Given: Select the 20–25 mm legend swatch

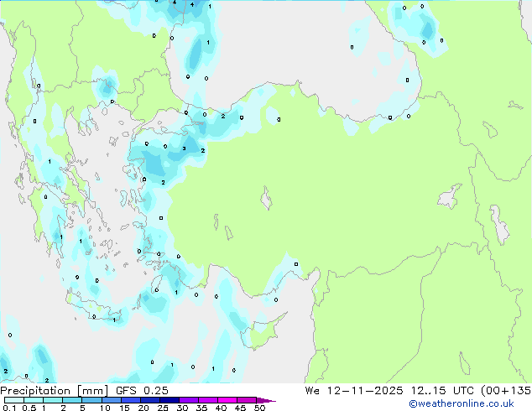Looking at the screenshot, I should (149, 400).
